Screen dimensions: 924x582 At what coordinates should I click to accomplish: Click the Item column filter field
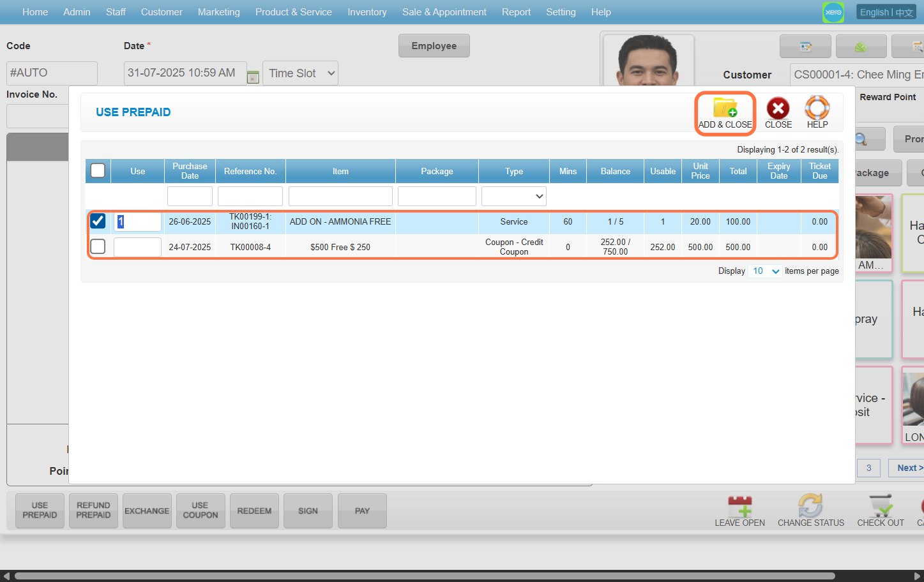[x=340, y=196]
